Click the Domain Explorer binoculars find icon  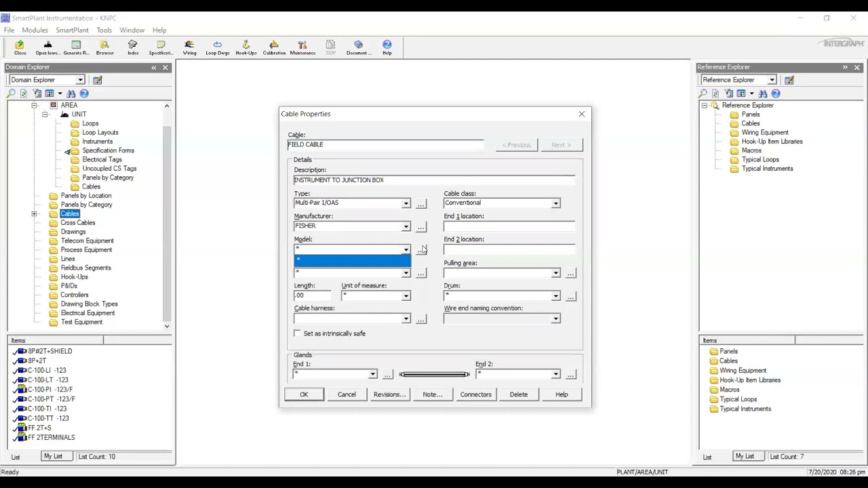click(x=71, y=94)
